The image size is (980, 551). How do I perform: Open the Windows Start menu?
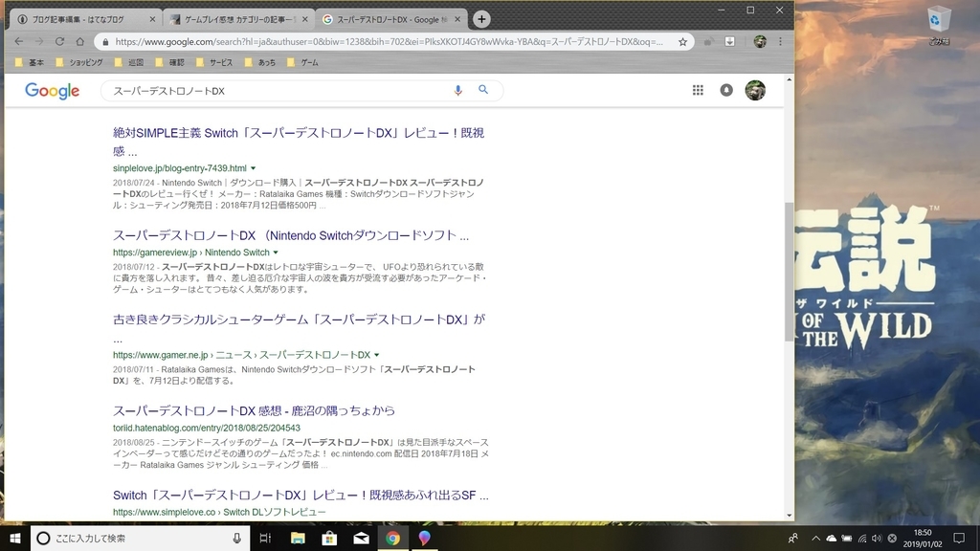point(15,538)
